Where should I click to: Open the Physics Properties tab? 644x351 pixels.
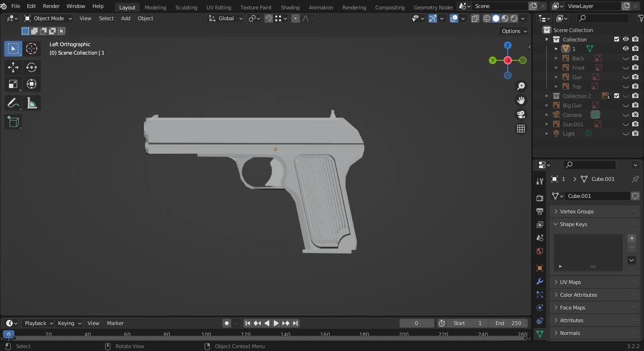click(x=539, y=307)
